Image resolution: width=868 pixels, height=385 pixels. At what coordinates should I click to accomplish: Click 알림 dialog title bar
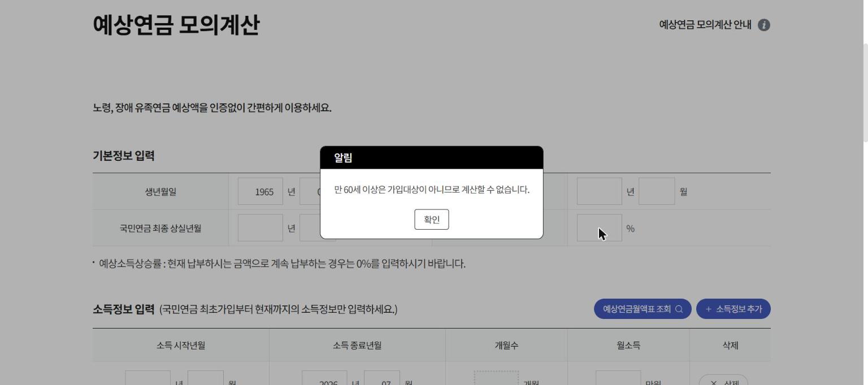432,158
